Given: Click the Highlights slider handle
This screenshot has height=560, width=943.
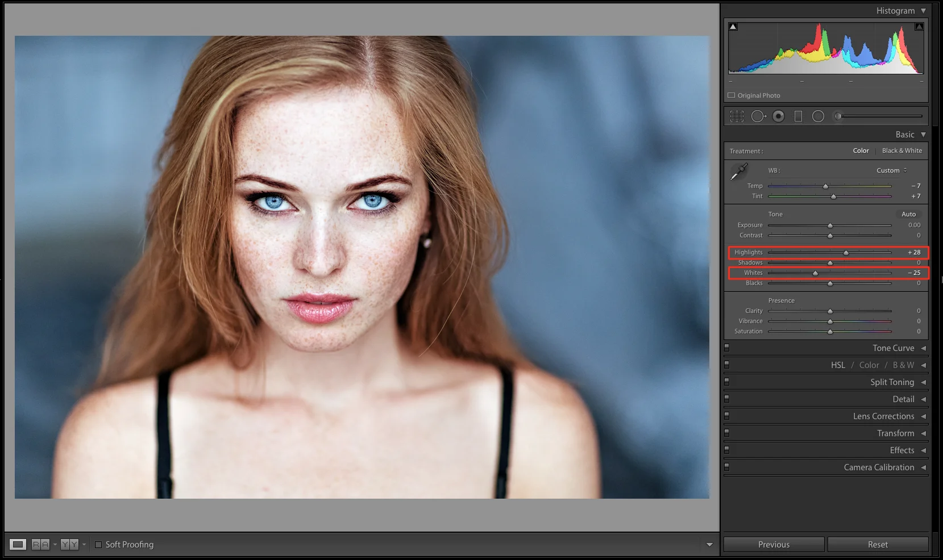Looking at the screenshot, I should 846,253.
